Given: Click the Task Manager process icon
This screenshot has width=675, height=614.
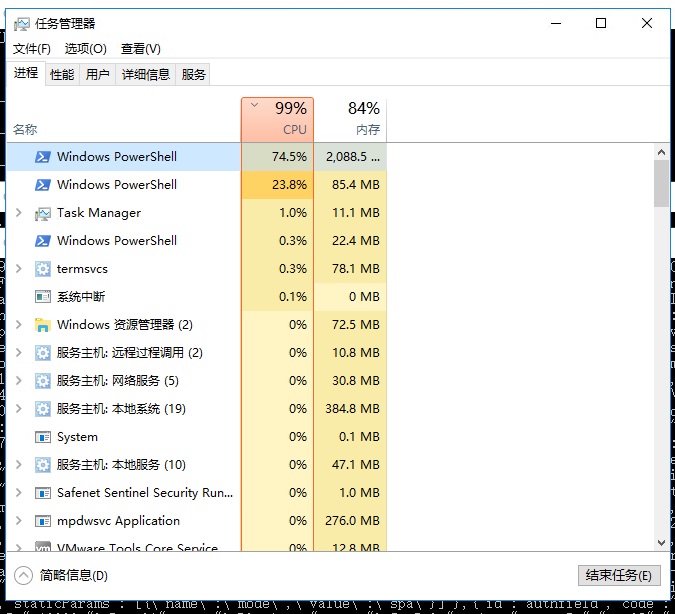Looking at the screenshot, I should pyautogui.click(x=42, y=213).
